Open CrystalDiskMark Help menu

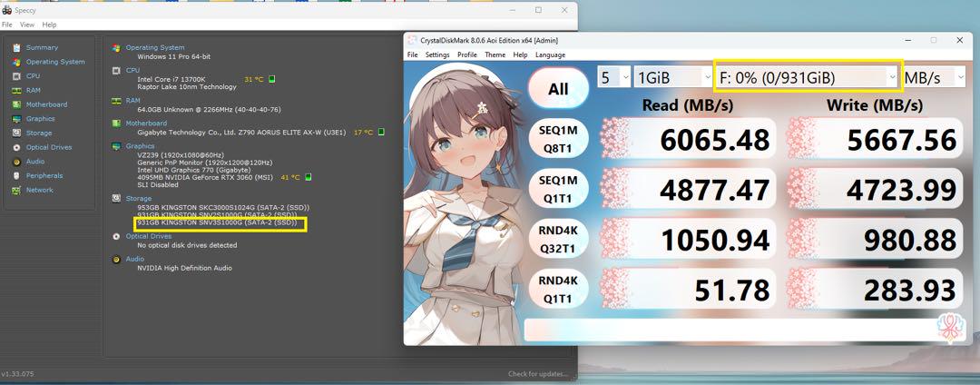(520, 55)
